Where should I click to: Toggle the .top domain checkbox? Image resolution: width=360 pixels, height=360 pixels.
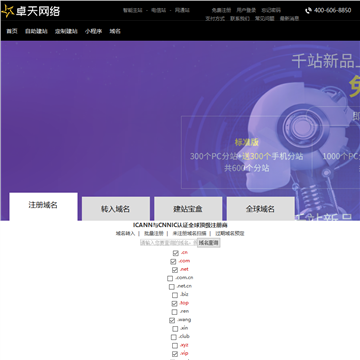174,304
